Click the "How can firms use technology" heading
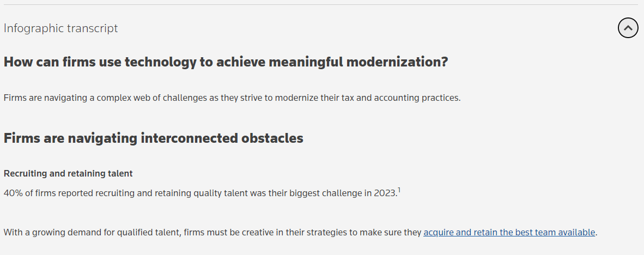 (226, 62)
